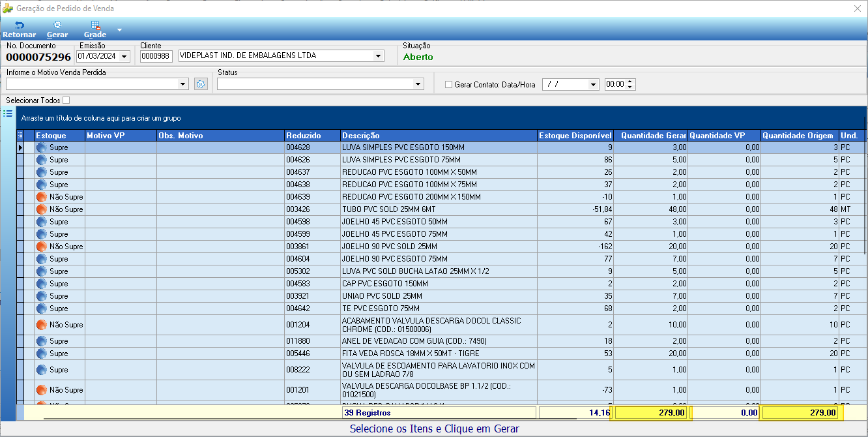Click the Gerar gear icon
The image size is (868, 437).
click(57, 25)
